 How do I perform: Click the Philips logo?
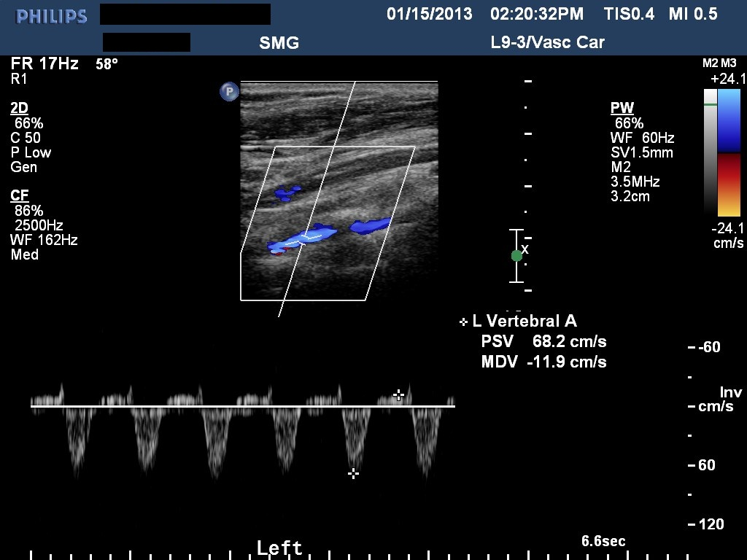[x=51, y=16]
